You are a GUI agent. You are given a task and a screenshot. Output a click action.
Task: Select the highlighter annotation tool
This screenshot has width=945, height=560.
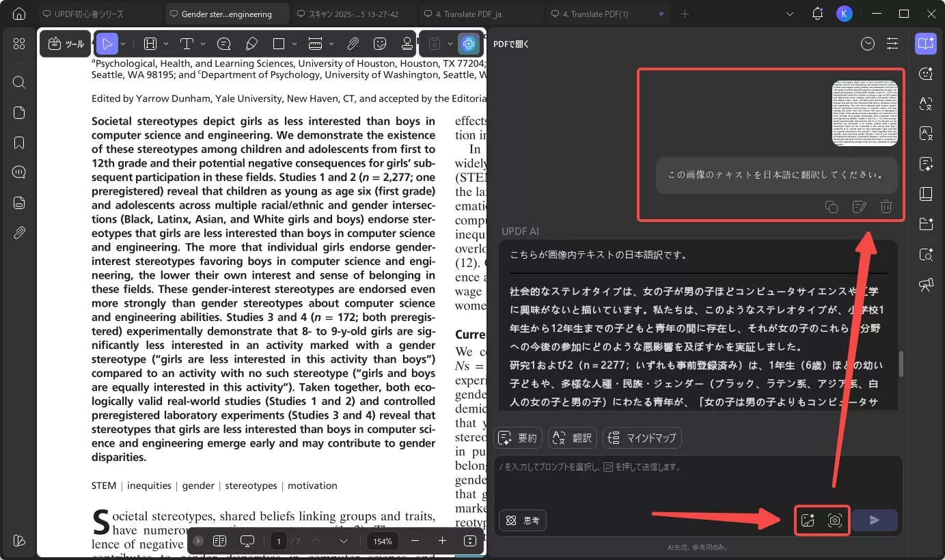251,43
